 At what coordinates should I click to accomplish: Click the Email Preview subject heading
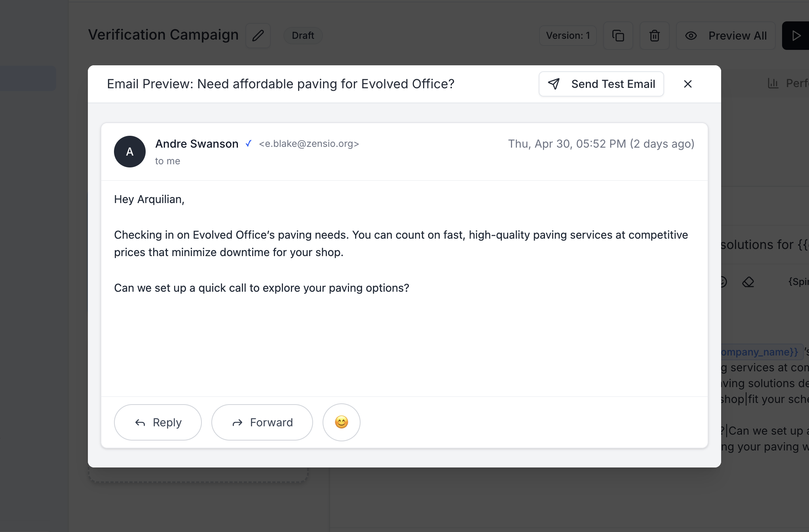point(281,84)
